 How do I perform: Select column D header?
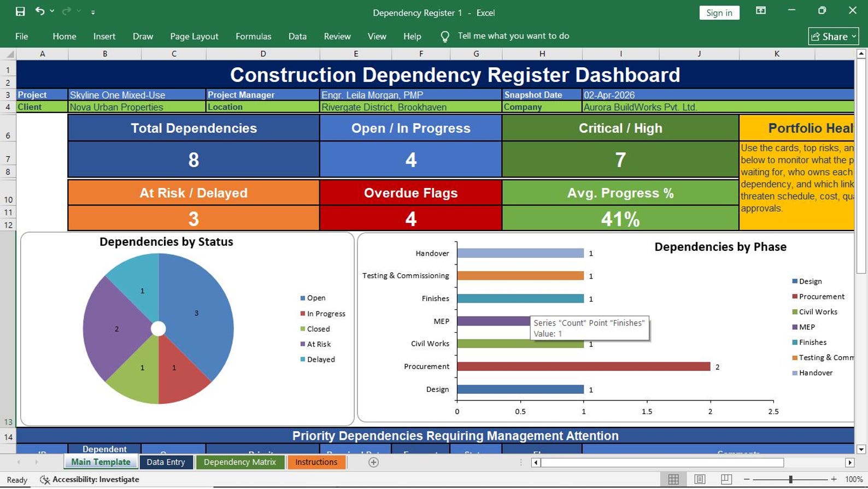point(263,54)
